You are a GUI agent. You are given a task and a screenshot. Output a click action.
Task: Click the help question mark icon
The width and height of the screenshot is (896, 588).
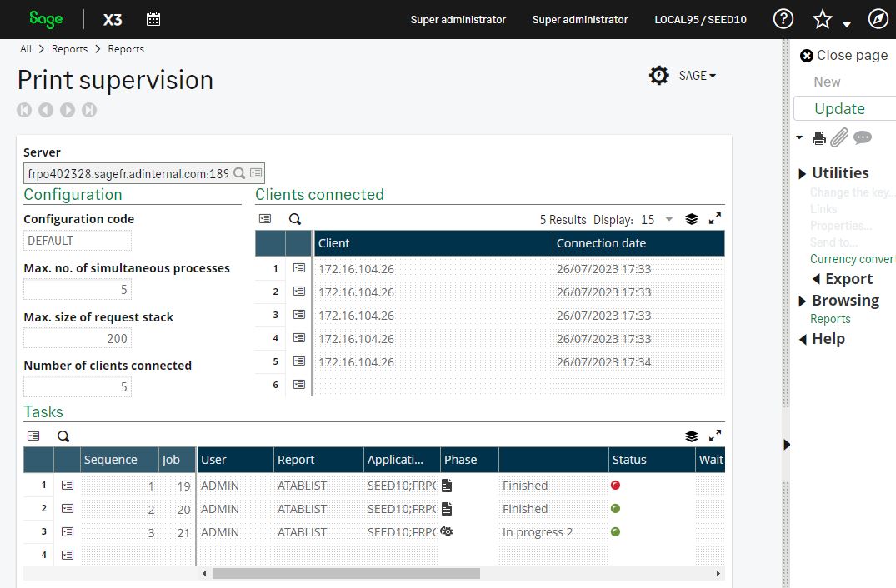783,19
